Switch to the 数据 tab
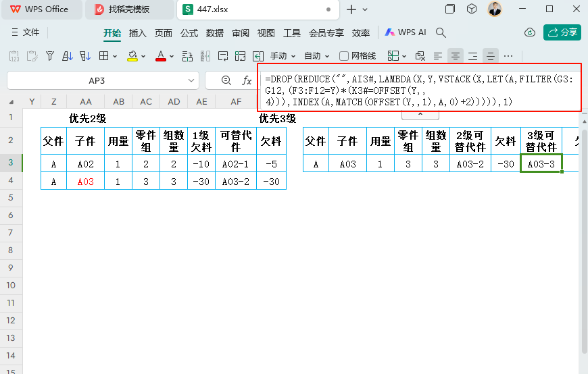This screenshot has height=374, width=588. (215, 33)
